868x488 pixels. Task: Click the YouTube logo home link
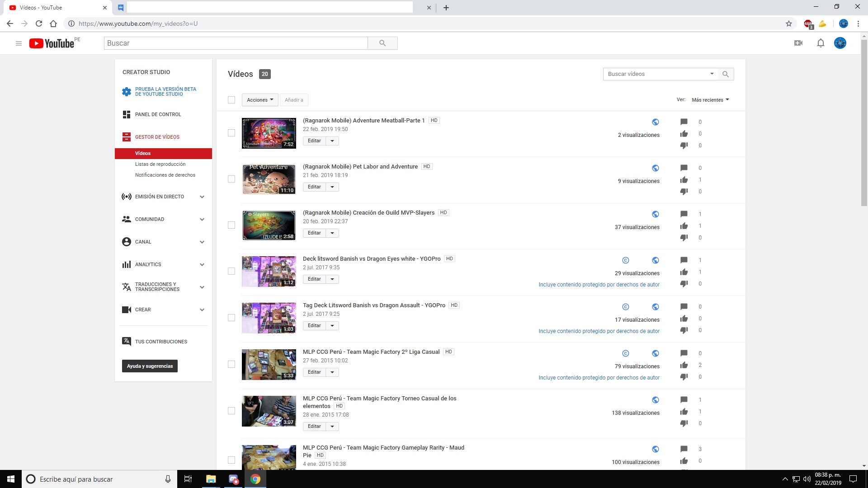(x=52, y=43)
